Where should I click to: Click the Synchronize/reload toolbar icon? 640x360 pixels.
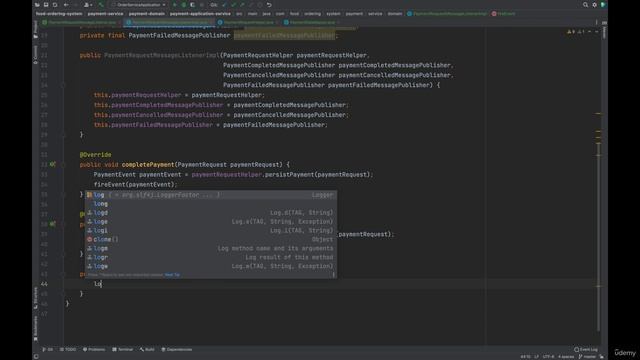coord(55,5)
